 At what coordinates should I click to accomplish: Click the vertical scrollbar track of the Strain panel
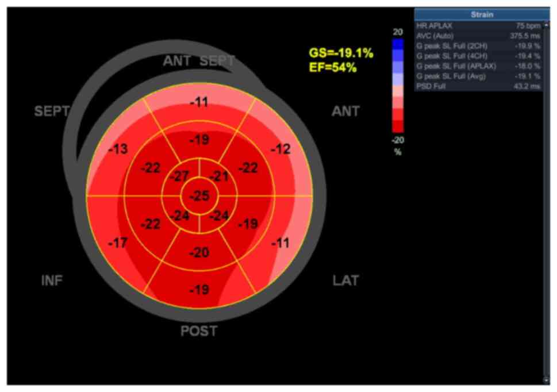546,230
